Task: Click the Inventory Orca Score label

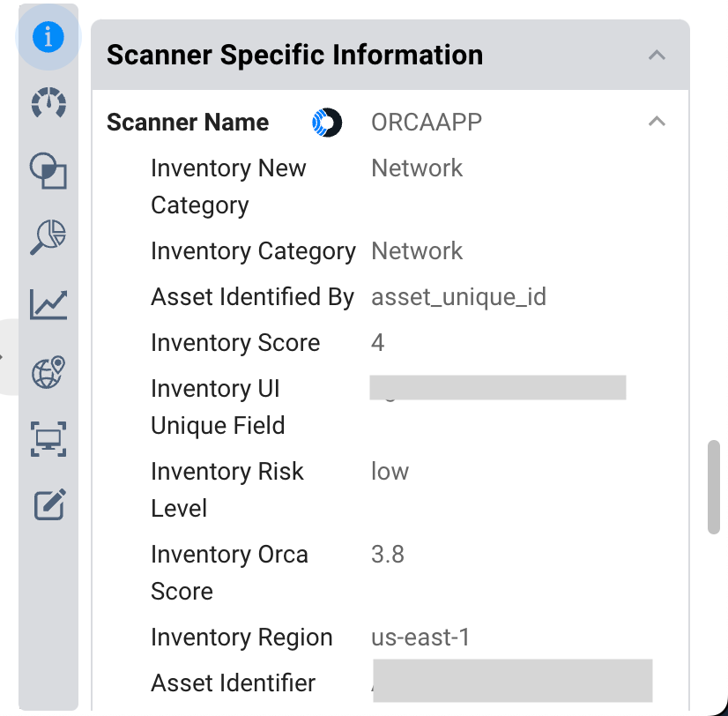Action: pyautogui.click(x=229, y=572)
